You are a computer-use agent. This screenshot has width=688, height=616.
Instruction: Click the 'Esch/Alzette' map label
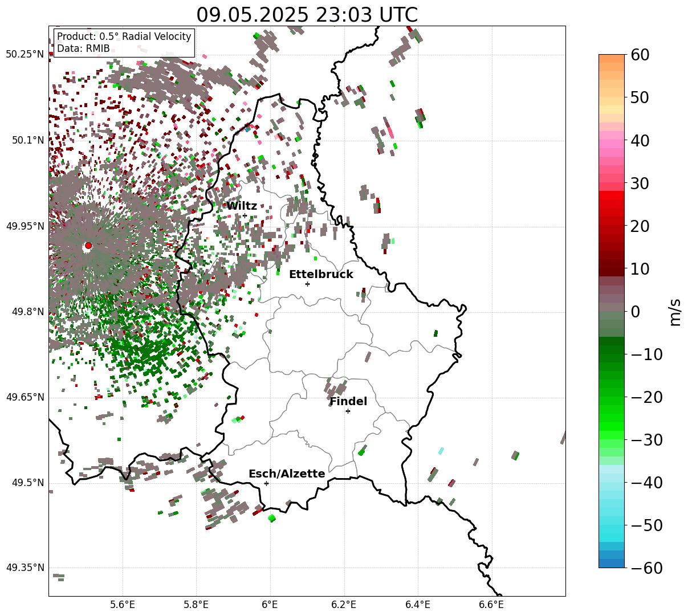(x=287, y=474)
